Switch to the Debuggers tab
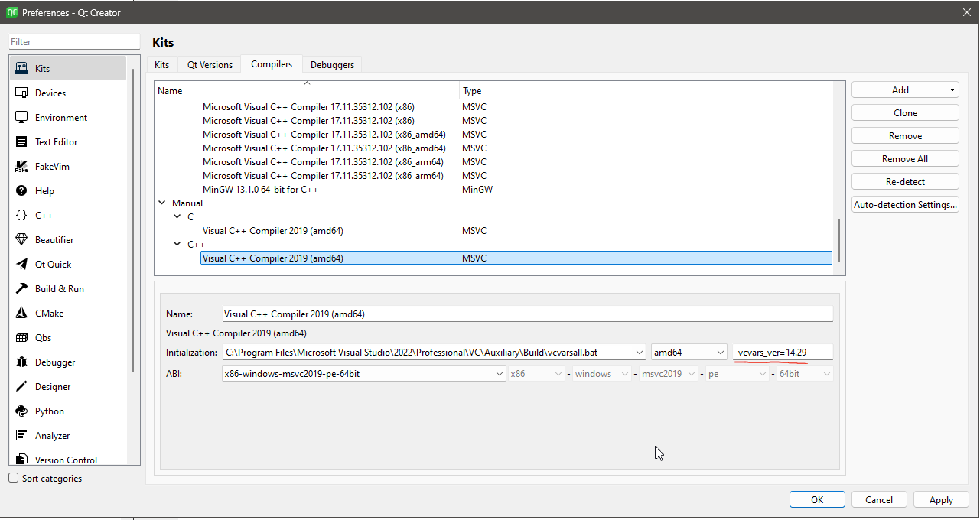This screenshot has width=980, height=520. (x=332, y=65)
